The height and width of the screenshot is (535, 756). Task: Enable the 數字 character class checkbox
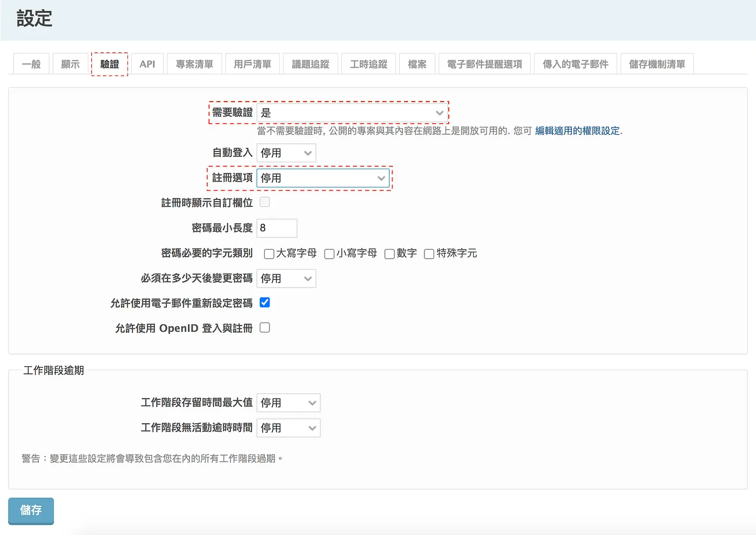389,254
